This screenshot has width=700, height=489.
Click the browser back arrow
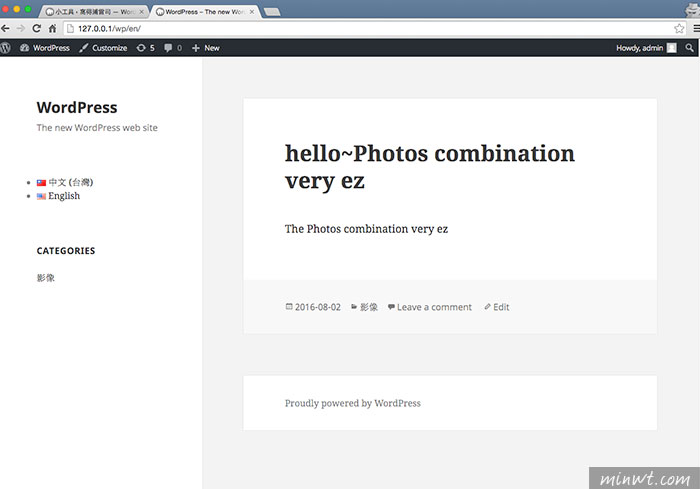click(5, 29)
